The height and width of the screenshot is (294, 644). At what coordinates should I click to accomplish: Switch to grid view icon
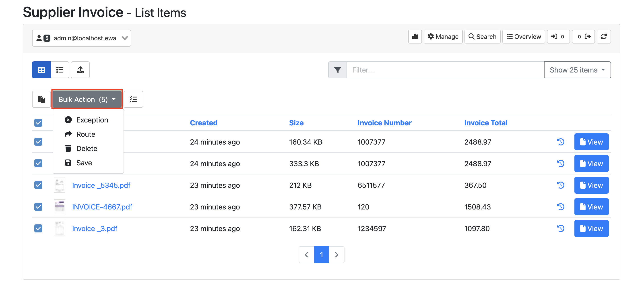pyautogui.click(x=41, y=70)
